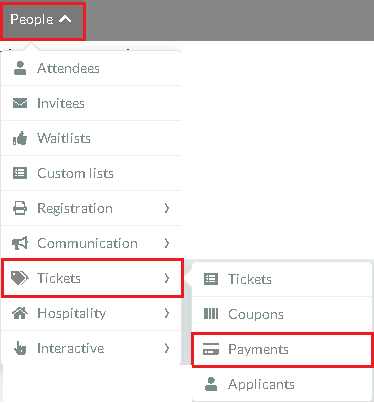Select Applicants from the submenu
Viewport: 374px width, 403px height.
point(282,384)
